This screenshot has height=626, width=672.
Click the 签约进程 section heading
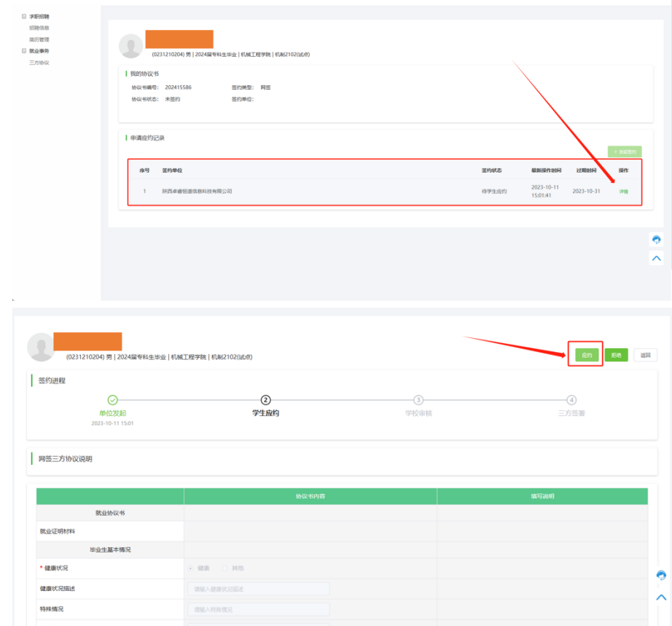click(52, 380)
